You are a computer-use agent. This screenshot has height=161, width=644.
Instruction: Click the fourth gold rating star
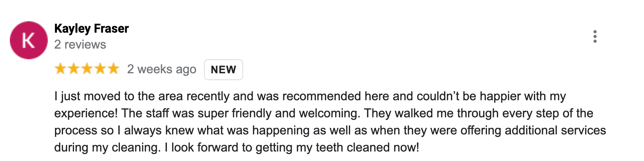click(x=100, y=69)
